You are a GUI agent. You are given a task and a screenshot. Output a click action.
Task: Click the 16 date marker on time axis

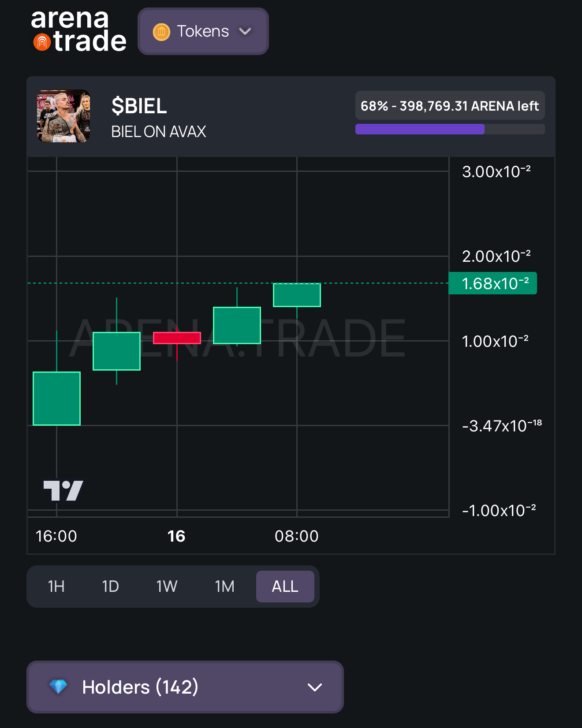tap(176, 536)
